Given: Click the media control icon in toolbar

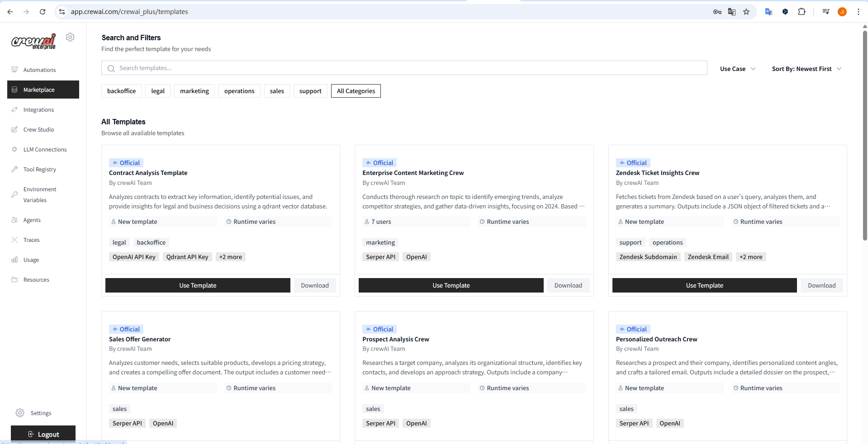Looking at the screenshot, I should pos(826,12).
